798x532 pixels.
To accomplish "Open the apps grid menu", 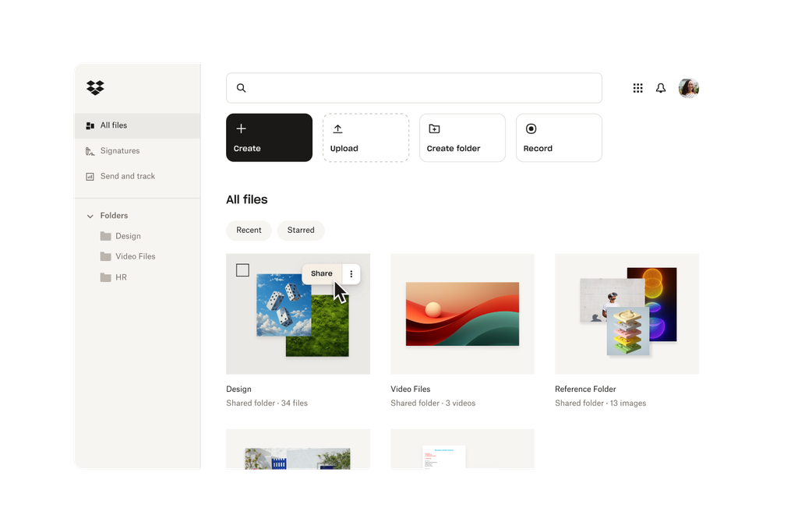I will [x=637, y=88].
